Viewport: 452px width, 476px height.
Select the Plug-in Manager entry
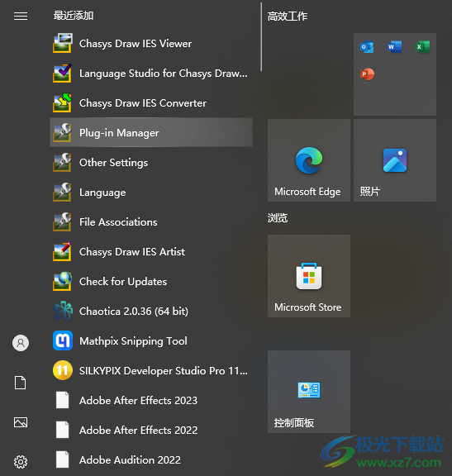[151, 132]
